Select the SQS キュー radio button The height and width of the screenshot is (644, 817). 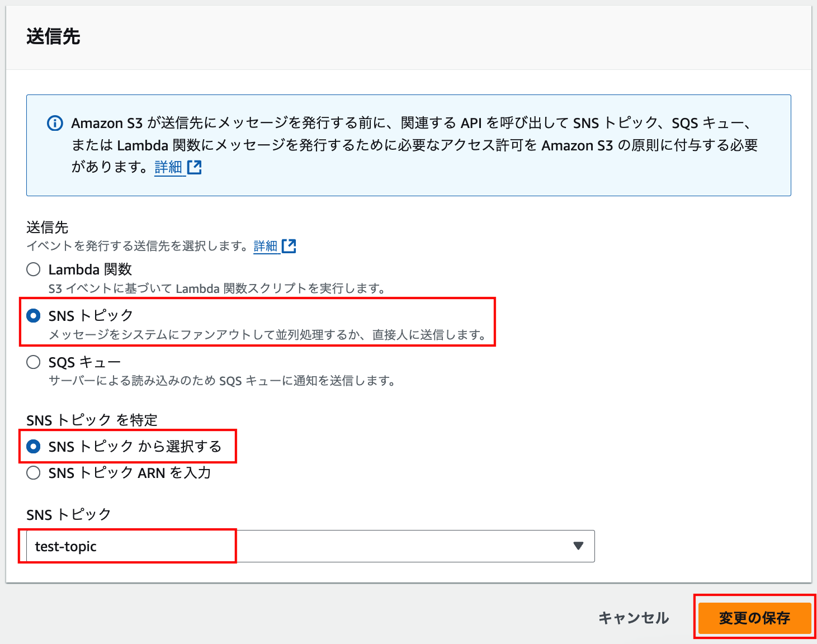pos(34,362)
